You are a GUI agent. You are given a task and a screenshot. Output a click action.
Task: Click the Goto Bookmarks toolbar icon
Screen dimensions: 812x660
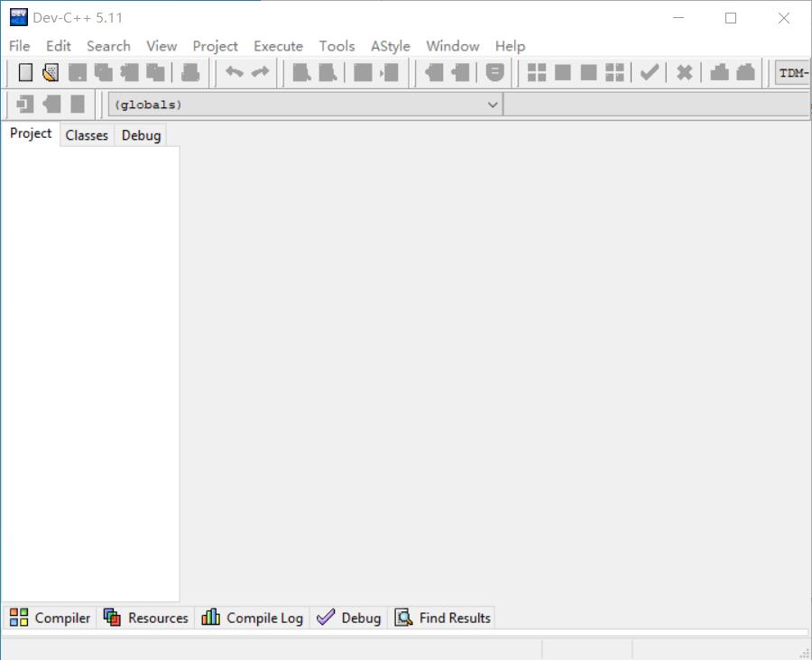78,104
